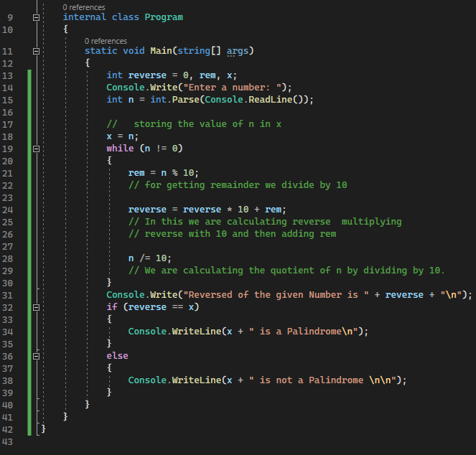The width and height of the screenshot is (476, 455).
Task: Open '0 references' CodeLens above Main method
Action: coord(106,41)
